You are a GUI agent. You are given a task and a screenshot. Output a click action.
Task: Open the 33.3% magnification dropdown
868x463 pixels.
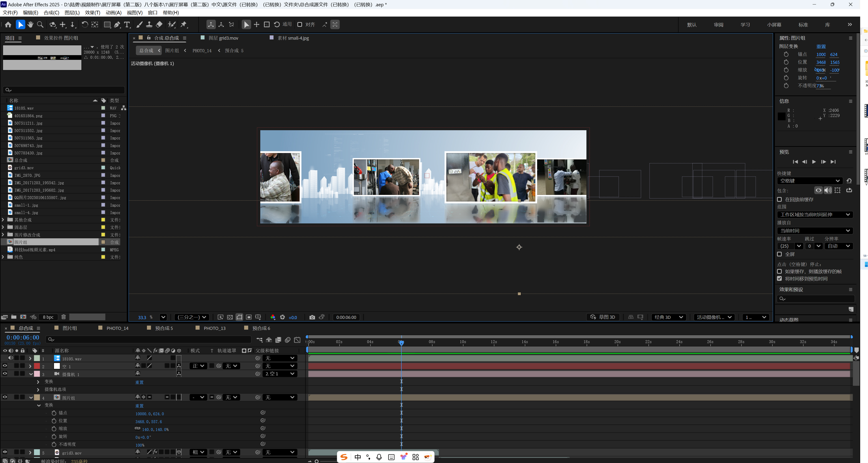(163, 317)
